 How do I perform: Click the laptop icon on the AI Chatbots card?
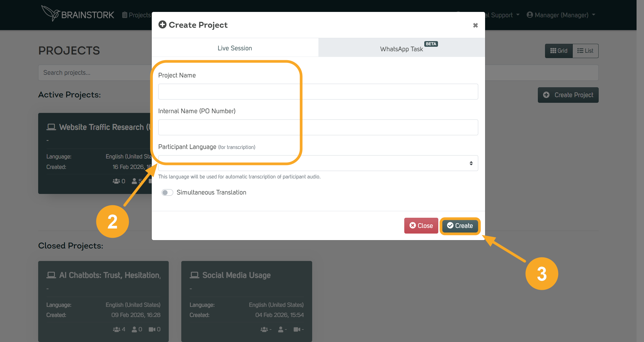click(x=51, y=275)
